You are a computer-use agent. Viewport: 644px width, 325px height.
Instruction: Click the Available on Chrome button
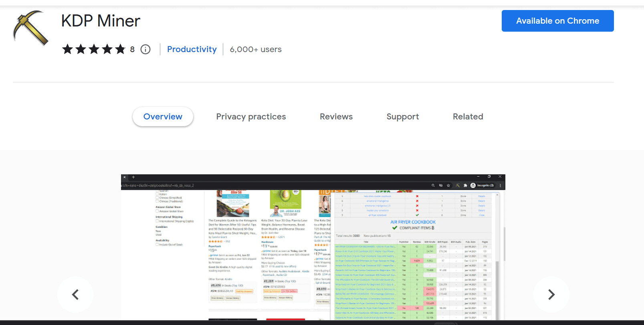557,21
